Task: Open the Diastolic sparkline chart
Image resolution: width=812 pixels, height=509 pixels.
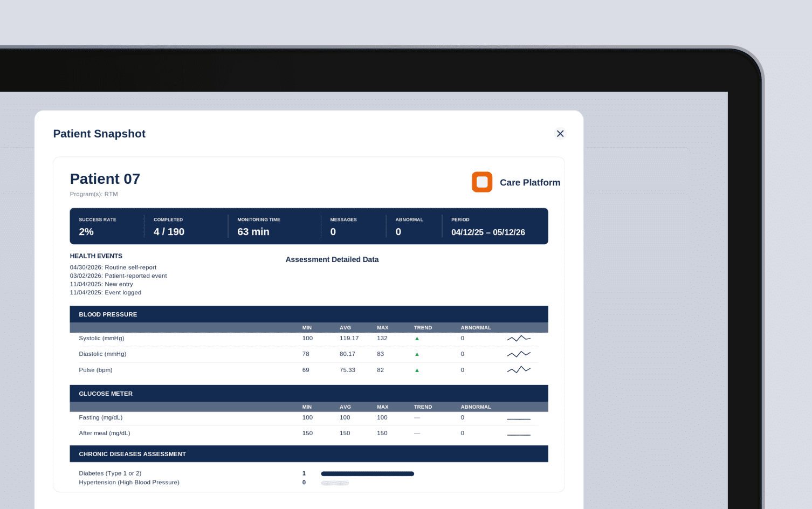Action: pyautogui.click(x=519, y=354)
